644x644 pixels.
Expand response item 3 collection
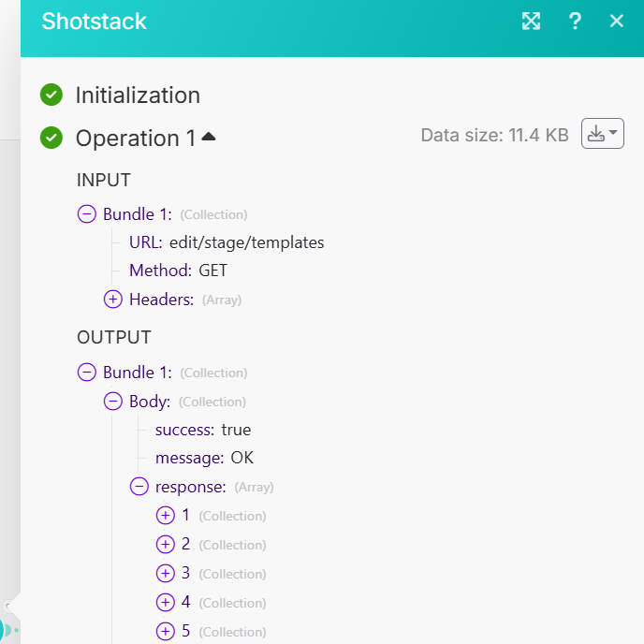click(166, 574)
